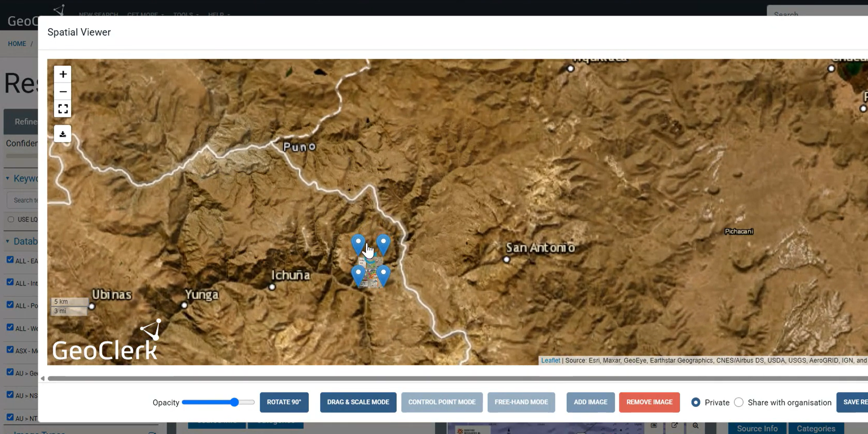Image resolution: width=868 pixels, height=434 pixels.
Task: Activate DRAG & SCALE MODE
Action: (358, 402)
